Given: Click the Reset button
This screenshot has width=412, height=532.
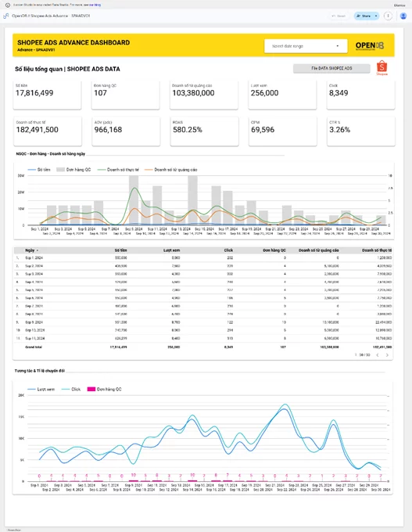Looking at the screenshot, I should point(339,16).
